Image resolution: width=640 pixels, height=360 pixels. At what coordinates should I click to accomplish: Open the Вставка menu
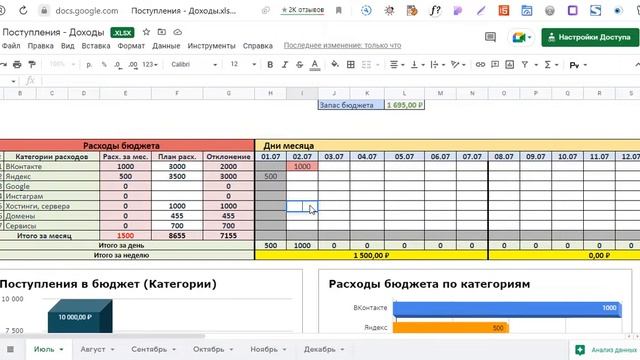point(96,46)
